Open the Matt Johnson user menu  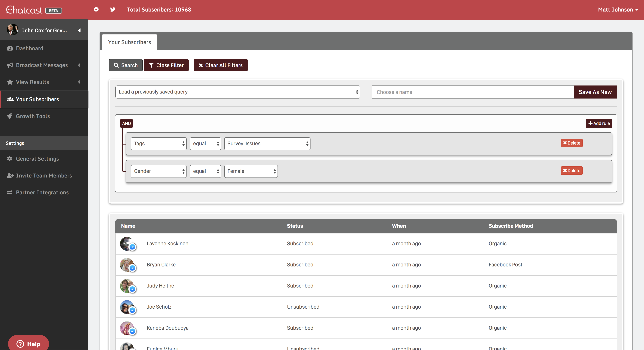pos(618,10)
